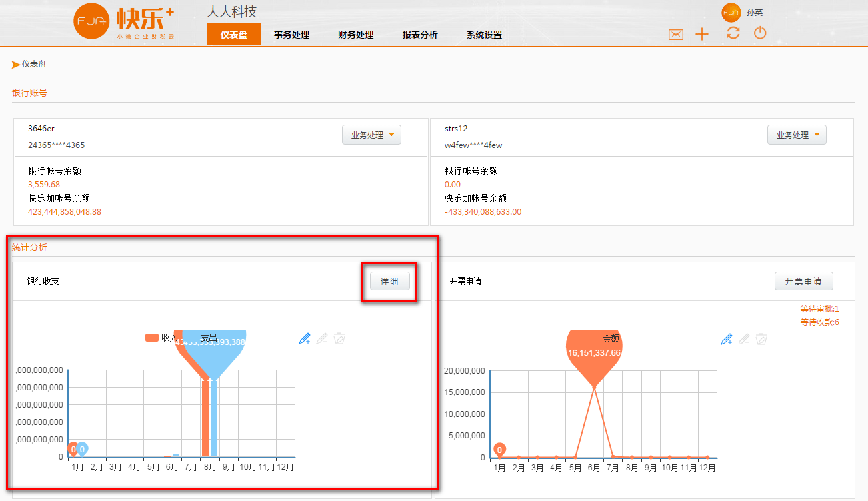Click the 统计分析 section heading
This screenshot has width=868, height=501.
pos(29,247)
